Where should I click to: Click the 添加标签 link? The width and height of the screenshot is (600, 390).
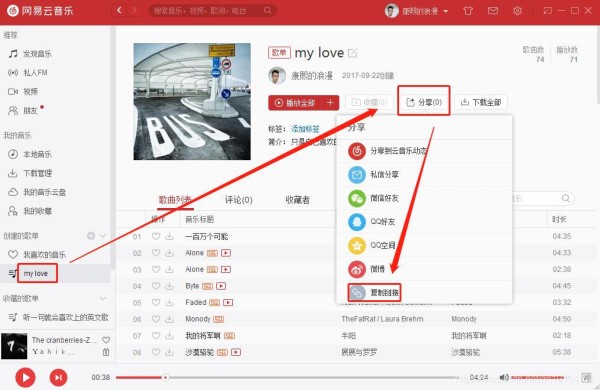[305, 129]
